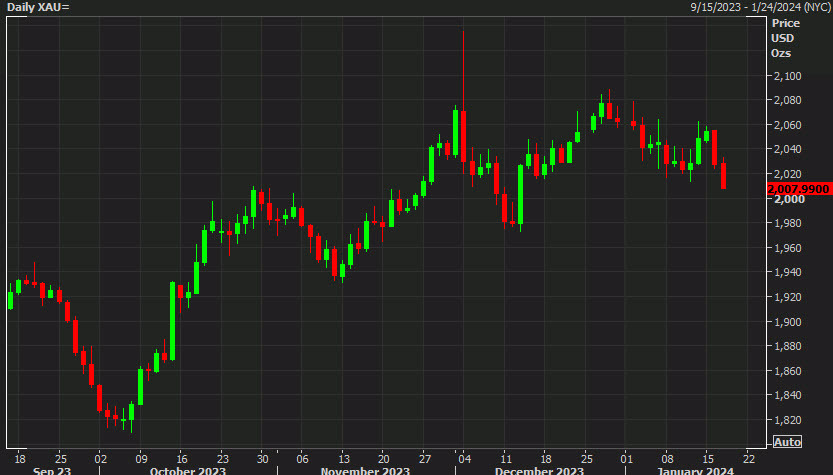The width and height of the screenshot is (833, 475).
Task: Click the 13 date tick in November
Action: click(x=344, y=459)
